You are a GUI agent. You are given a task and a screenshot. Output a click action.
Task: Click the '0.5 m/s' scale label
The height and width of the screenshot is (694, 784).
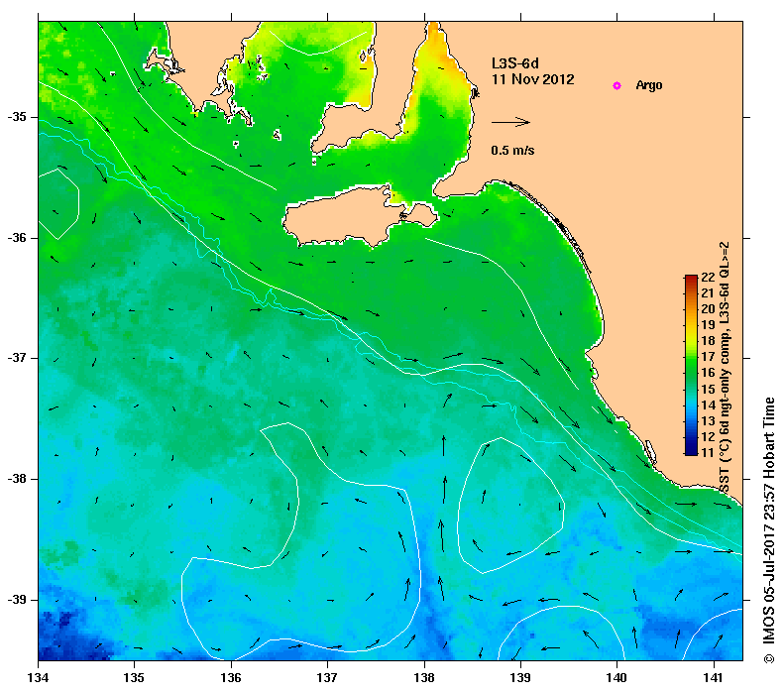tap(512, 150)
